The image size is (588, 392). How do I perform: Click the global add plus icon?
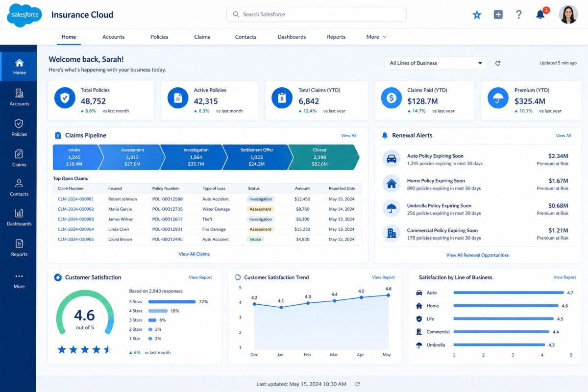[x=498, y=15]
